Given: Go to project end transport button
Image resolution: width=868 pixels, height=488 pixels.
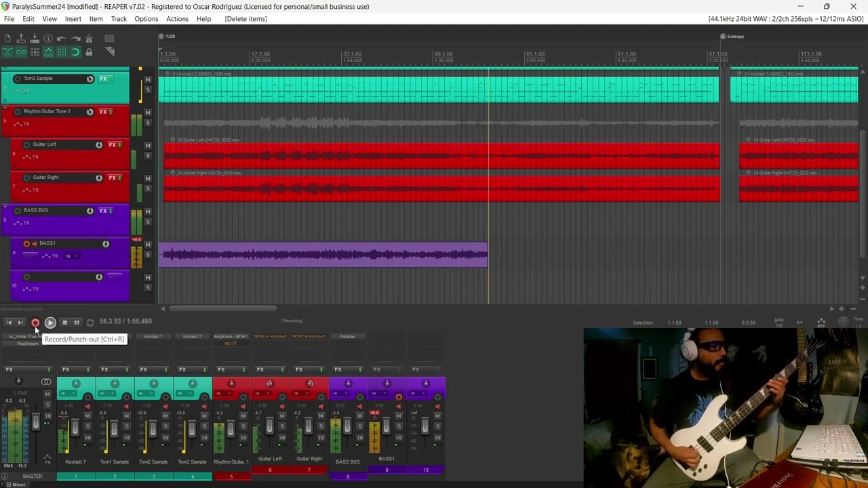Looking at the screenshot, I should (x=21, y=323).
